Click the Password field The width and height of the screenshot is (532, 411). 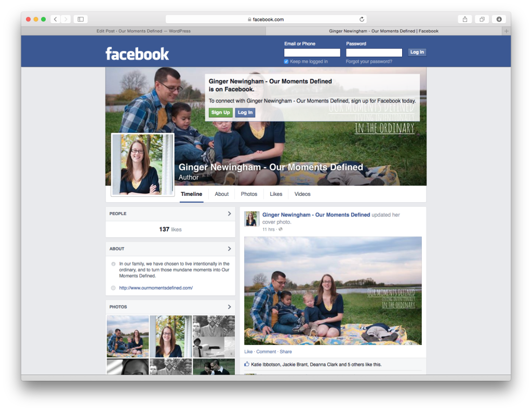(x=374, y=52)
